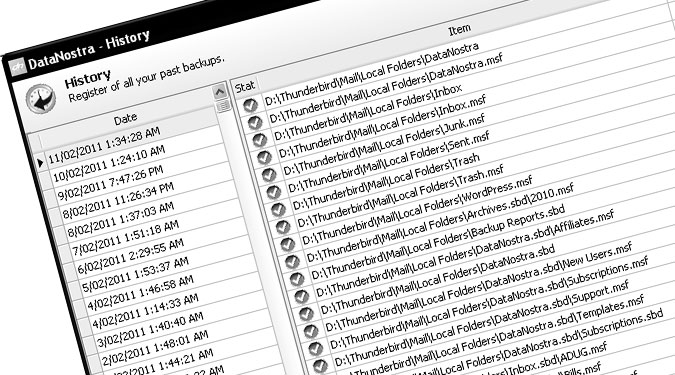Select item path ending WordPress.msf
675x375 pixels.
pos(417,211)
